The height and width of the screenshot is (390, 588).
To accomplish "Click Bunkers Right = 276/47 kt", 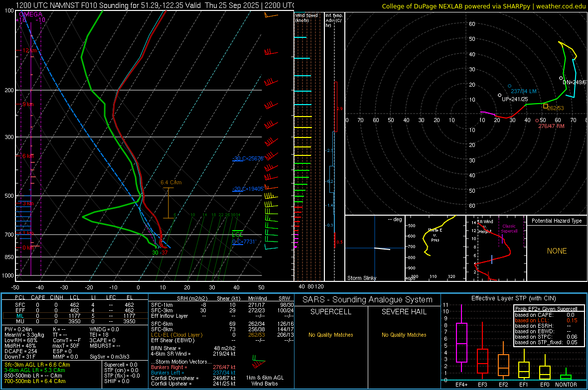I will point(193,367).
